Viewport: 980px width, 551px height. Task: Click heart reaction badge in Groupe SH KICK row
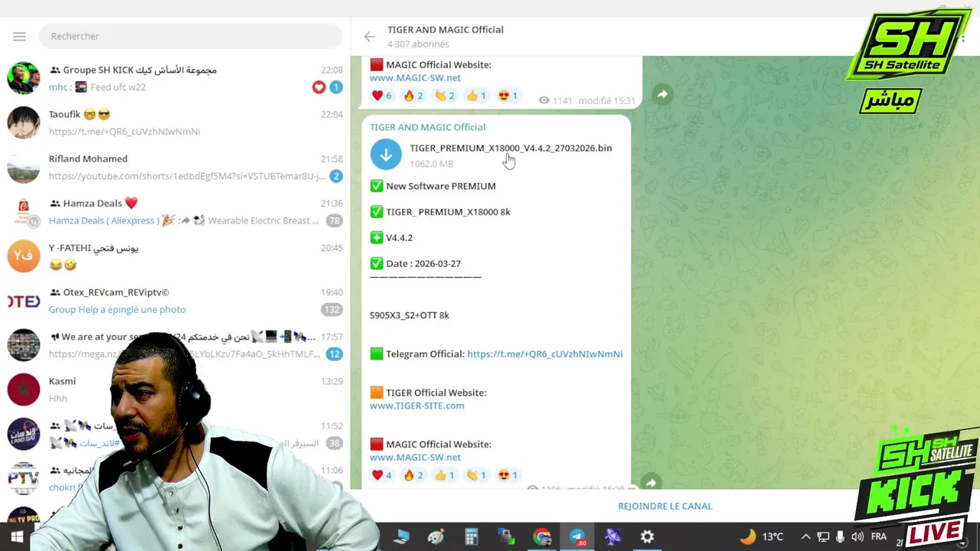[318, 87]
